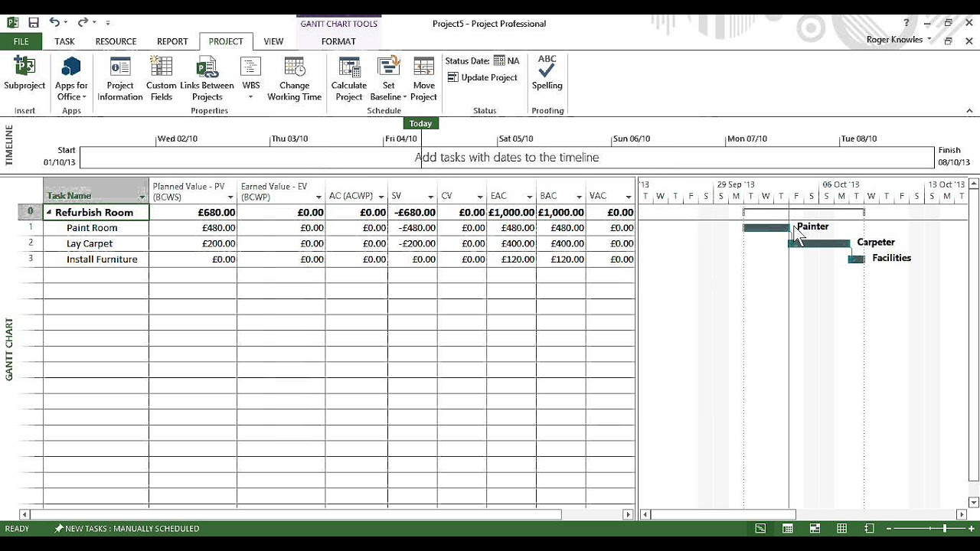980x551 pixels.
Task: Open the Quick Access Toolbar customize arrow
Action: pyautogui.click(x=108, y=23)
